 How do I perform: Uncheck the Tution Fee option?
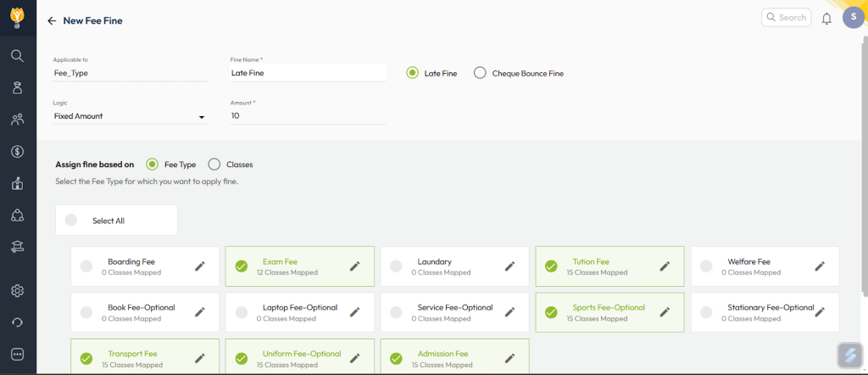pyautogui.click(x=551, y=266)
